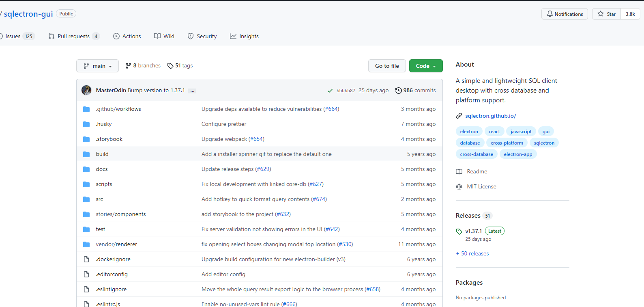Click the tags icon next to 51 tags

tap(170, 66)
